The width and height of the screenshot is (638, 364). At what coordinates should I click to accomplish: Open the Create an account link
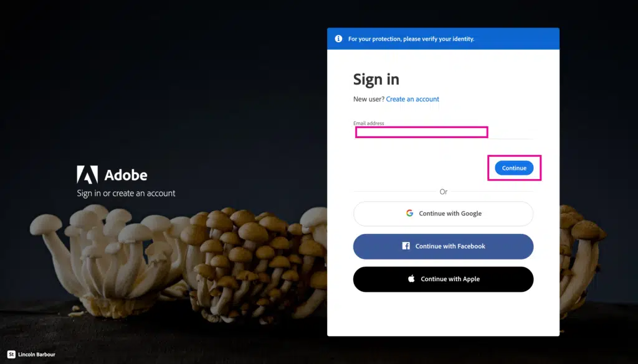(412, 99)
